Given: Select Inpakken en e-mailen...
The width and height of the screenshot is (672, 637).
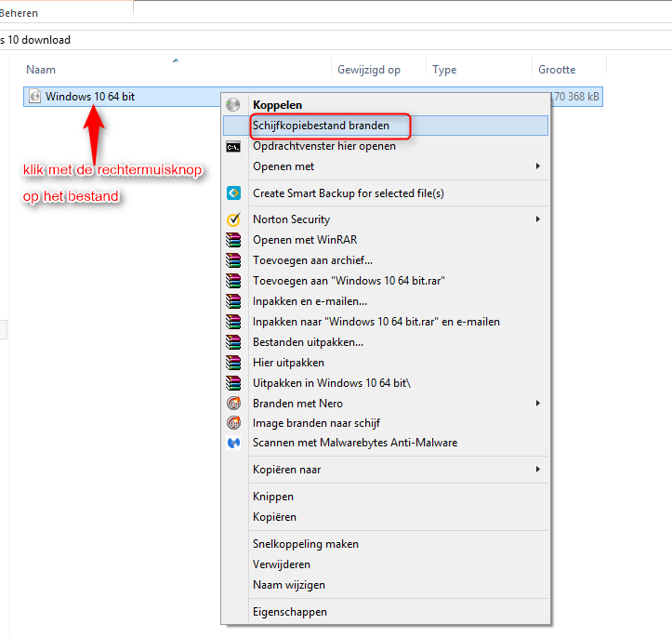Looking at the screenshot, I should tap(386, 301).
